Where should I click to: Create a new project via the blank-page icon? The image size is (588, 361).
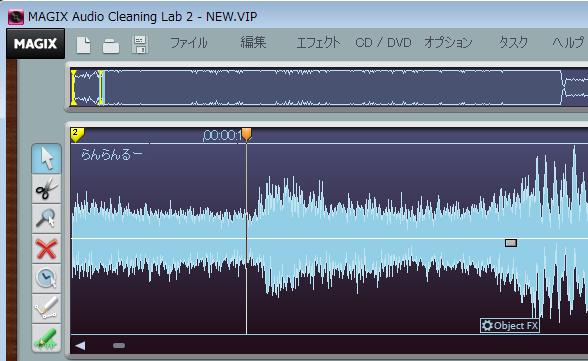[83, 45]
